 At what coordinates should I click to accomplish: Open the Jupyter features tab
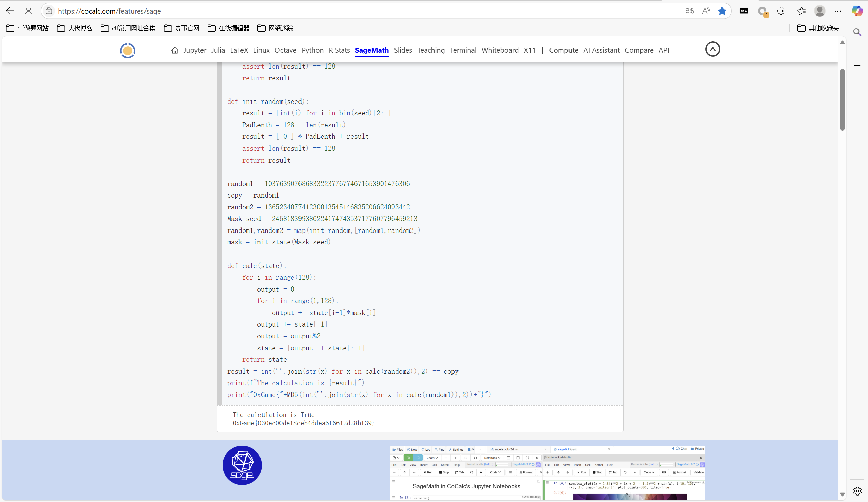(x=195, y=50)
